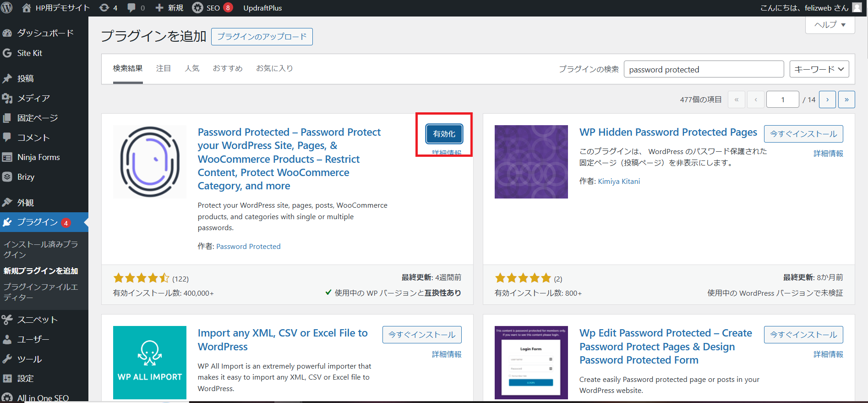Click the メディア icon in sidebar

click(x=7, y=98)
